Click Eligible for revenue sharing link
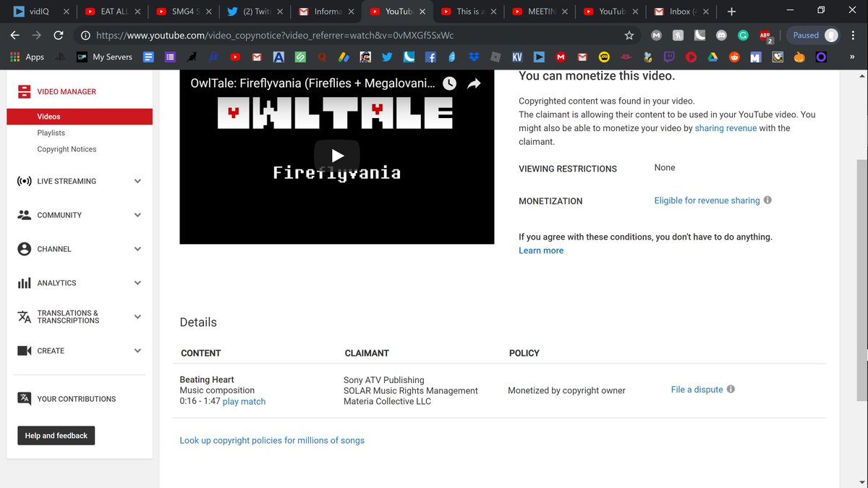Image resolution: width=868 pixels, height=488 pixels. [x=707, y=201]
